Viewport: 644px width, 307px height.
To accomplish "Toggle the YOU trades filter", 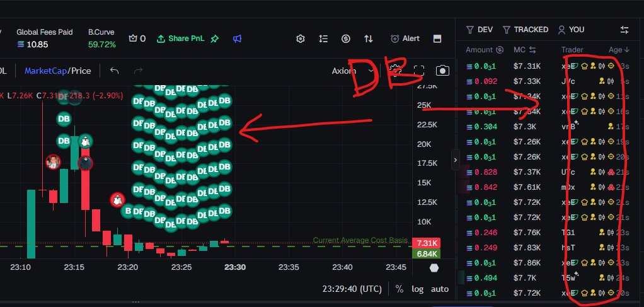I will [x=571, y=30].
